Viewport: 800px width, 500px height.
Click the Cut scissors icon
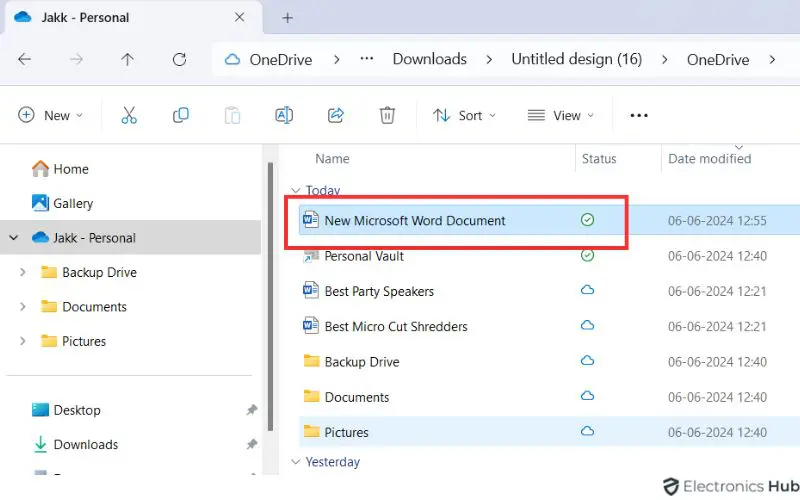tap(129, 115)
